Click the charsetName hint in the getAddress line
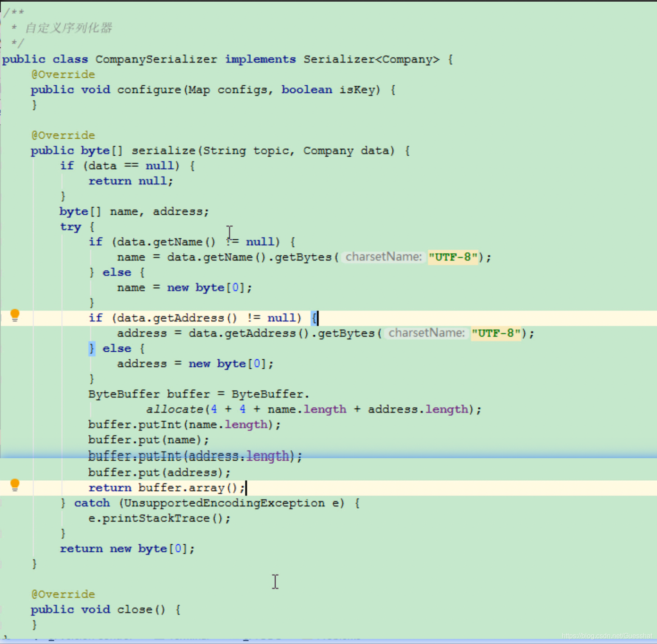Viewport: 657px width, 644px height. [x=427, y=333]
